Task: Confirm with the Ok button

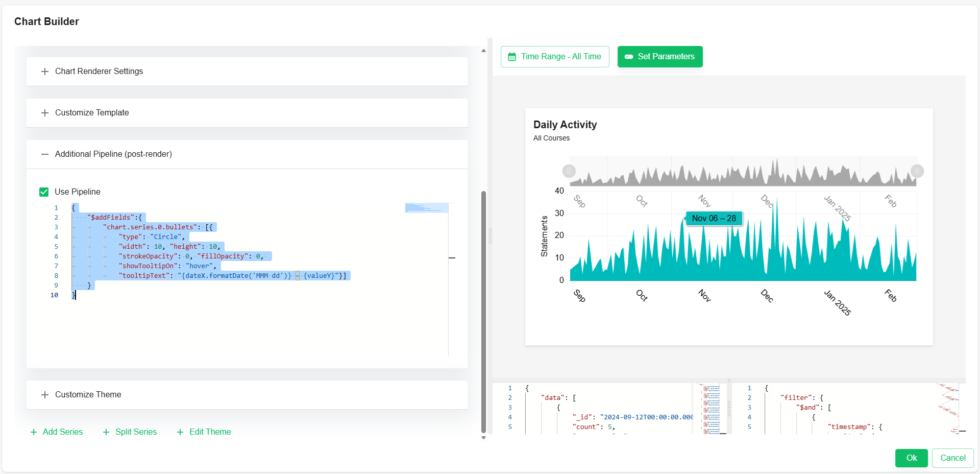Action: point(912,458)
